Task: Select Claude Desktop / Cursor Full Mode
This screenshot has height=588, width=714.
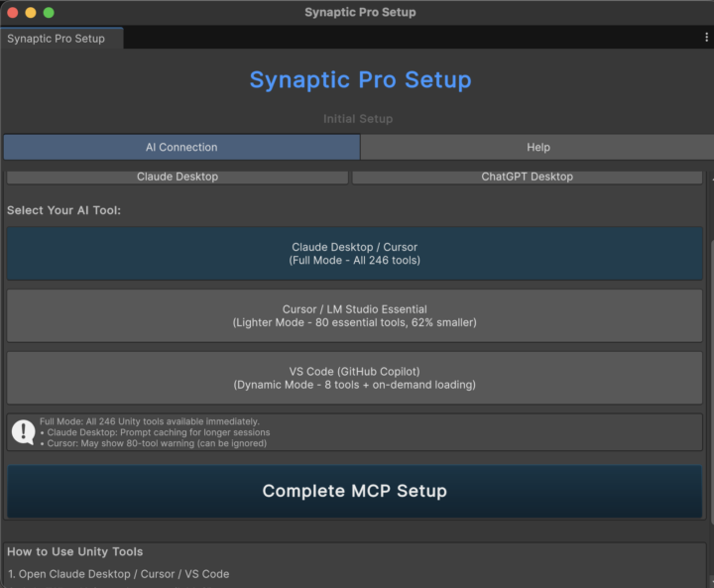Action: 354,254
